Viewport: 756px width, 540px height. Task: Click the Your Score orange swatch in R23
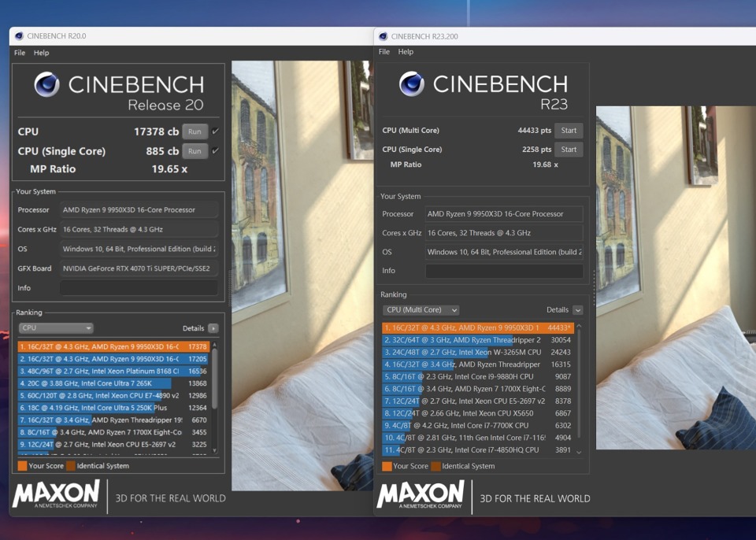click(387, 466)
